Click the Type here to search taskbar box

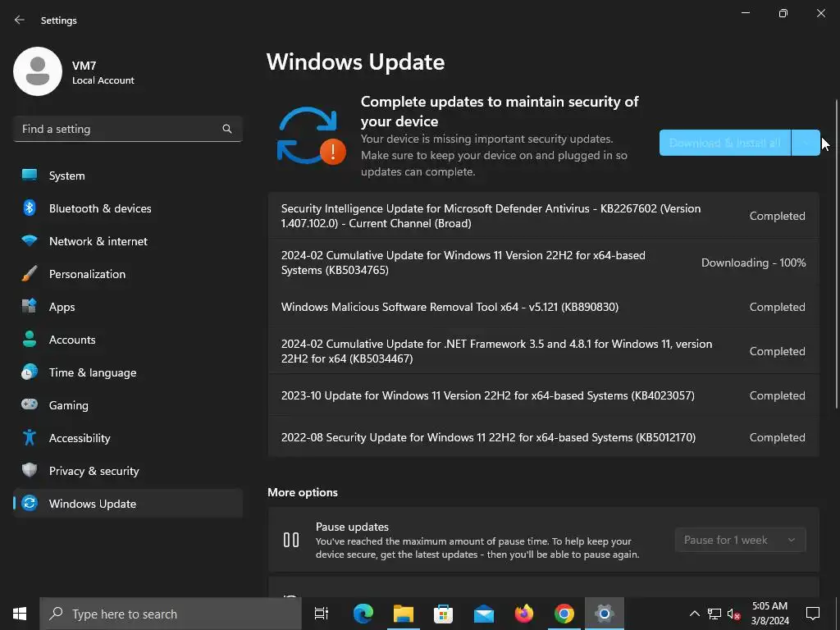[x=171, y=614]
